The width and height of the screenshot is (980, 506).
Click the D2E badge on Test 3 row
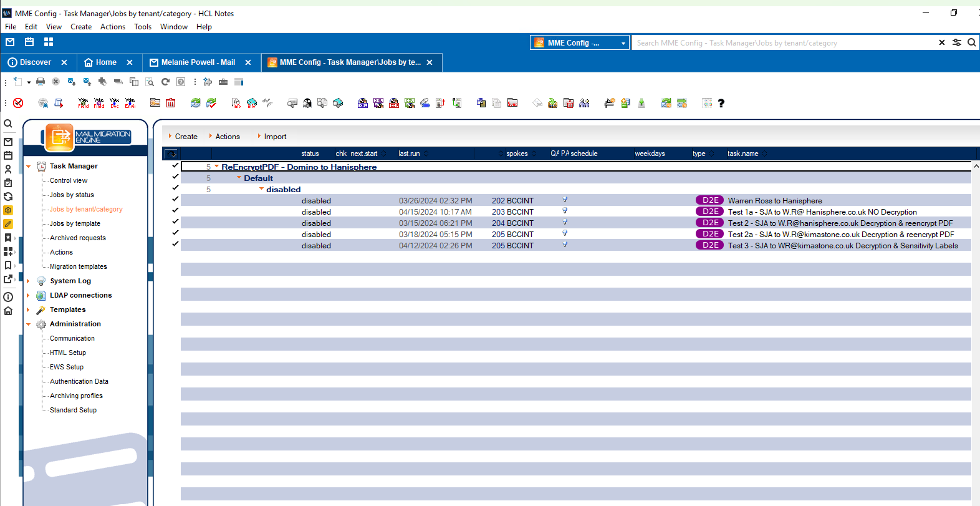710,245
